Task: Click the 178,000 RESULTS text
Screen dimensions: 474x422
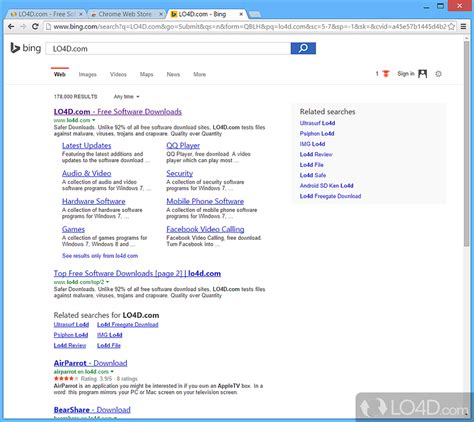Action: point(76,97)
